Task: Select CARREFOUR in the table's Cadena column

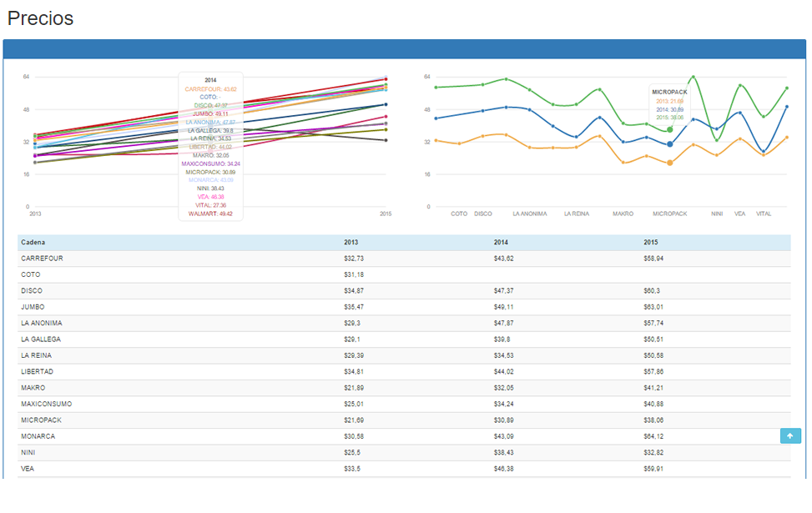Action: (x=42, y=259)
